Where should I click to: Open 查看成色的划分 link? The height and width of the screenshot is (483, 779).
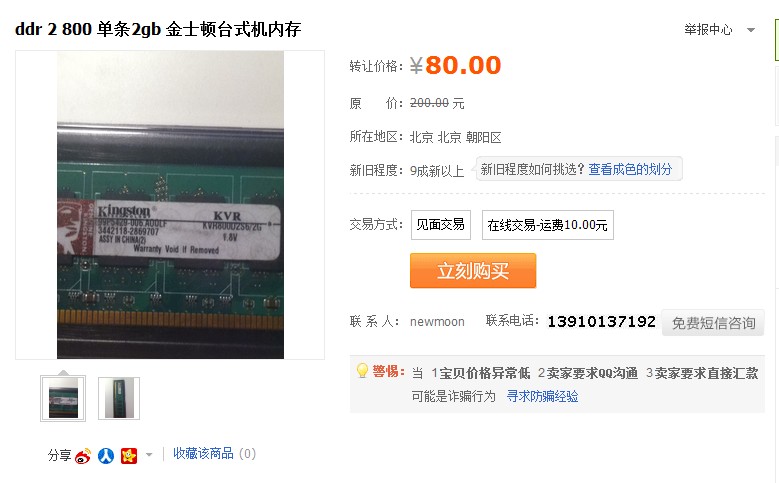tap(630, 169)
